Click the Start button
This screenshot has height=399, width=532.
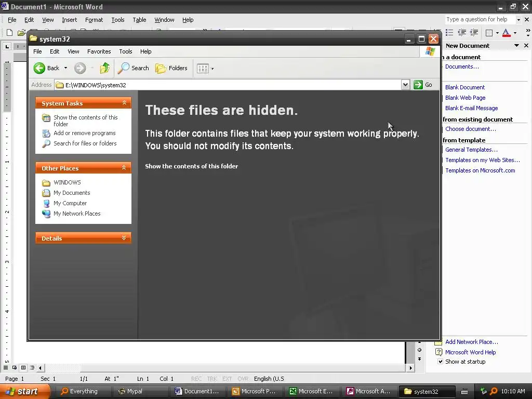pos(24,391)
